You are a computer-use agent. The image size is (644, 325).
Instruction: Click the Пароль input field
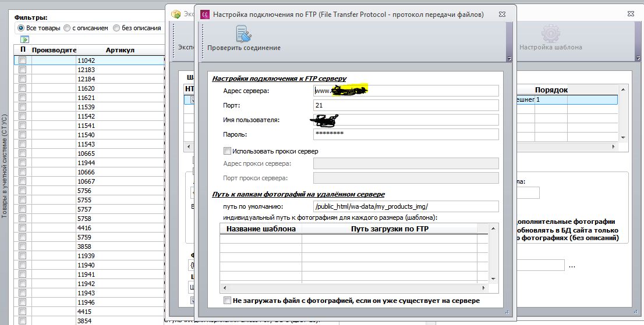coord(406,134)
